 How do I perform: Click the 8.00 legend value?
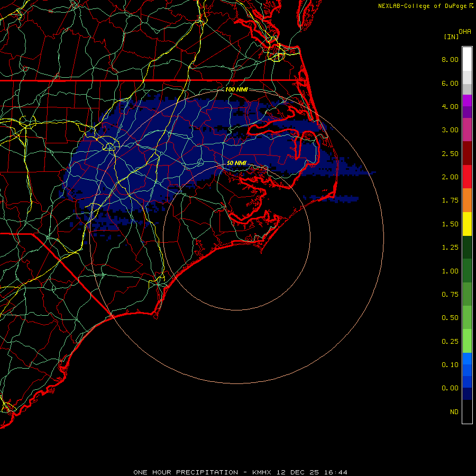pyautogui.click(x=450, y=59)
